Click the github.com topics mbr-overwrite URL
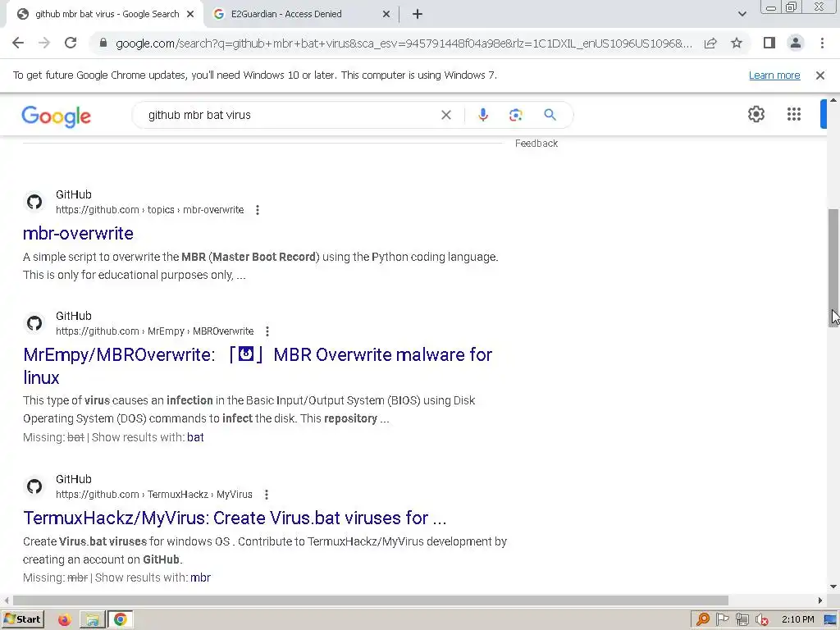This screenshot has width=840, height=630. 149,210
